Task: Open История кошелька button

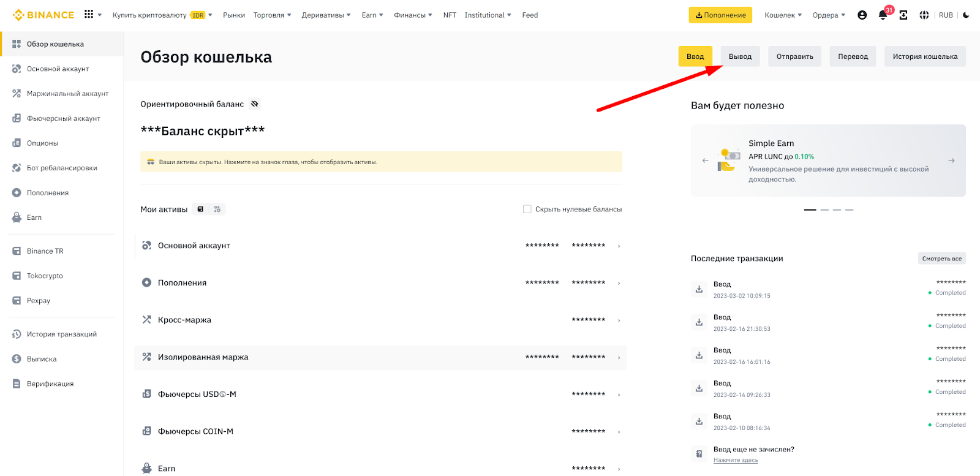Action: [x=925, y=56]
